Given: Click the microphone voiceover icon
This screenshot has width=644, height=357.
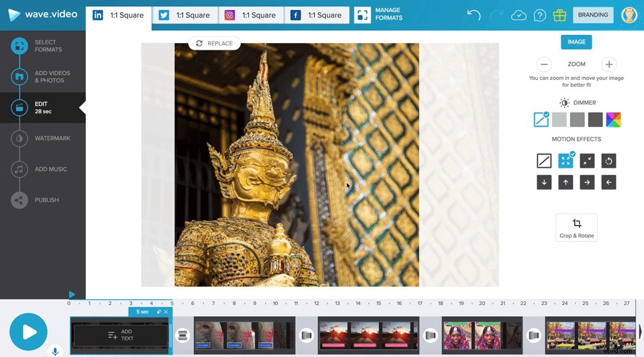Looking at the screenshot, I should point(55,351).
